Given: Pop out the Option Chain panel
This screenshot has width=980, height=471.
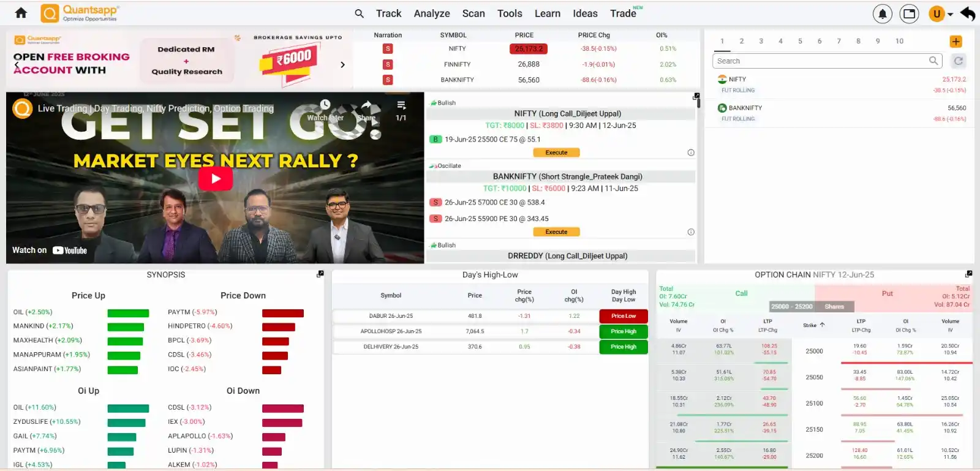Looking at the screenshot, I should pyautogui.click(x=968, y=274).
